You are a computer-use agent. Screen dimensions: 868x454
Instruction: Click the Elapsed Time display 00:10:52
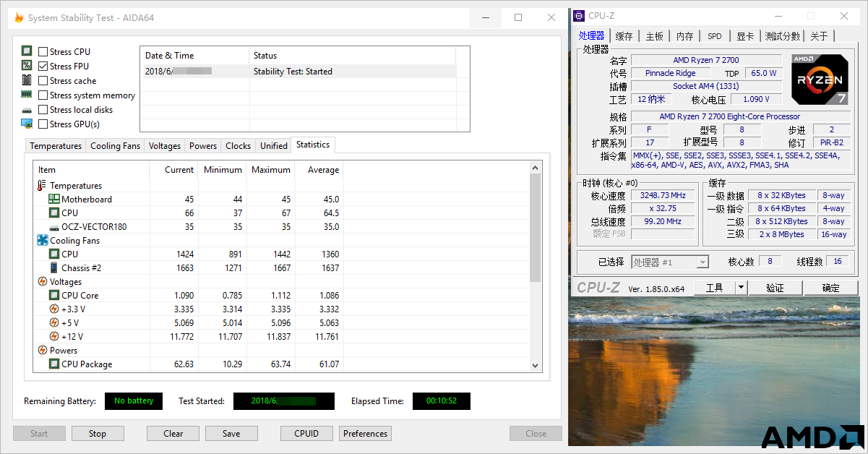click(442, 401)
